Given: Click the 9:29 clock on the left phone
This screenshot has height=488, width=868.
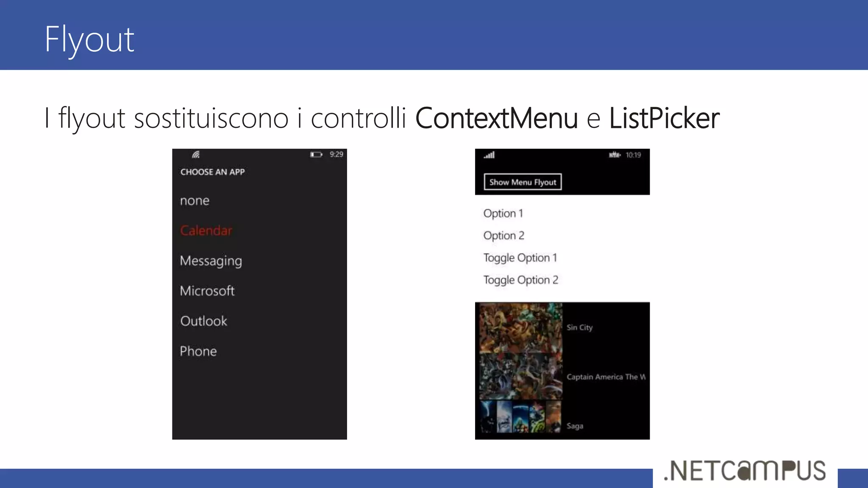Looking at the screenshot, I should click(337, 155).
